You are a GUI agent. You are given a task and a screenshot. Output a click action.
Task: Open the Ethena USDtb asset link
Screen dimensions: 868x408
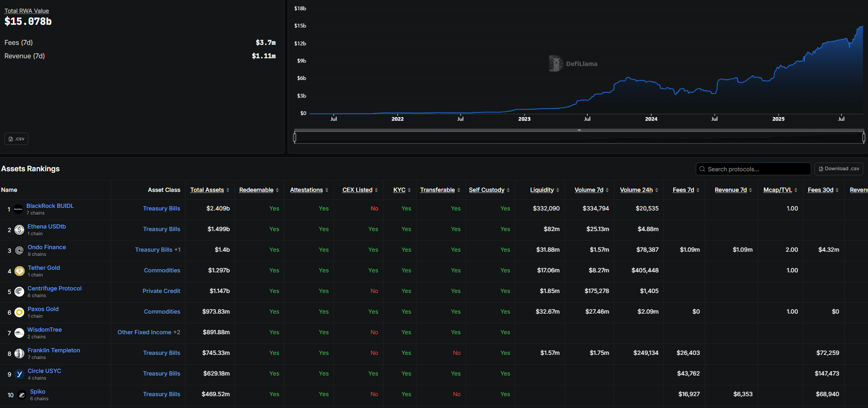[x=46, y=226]
